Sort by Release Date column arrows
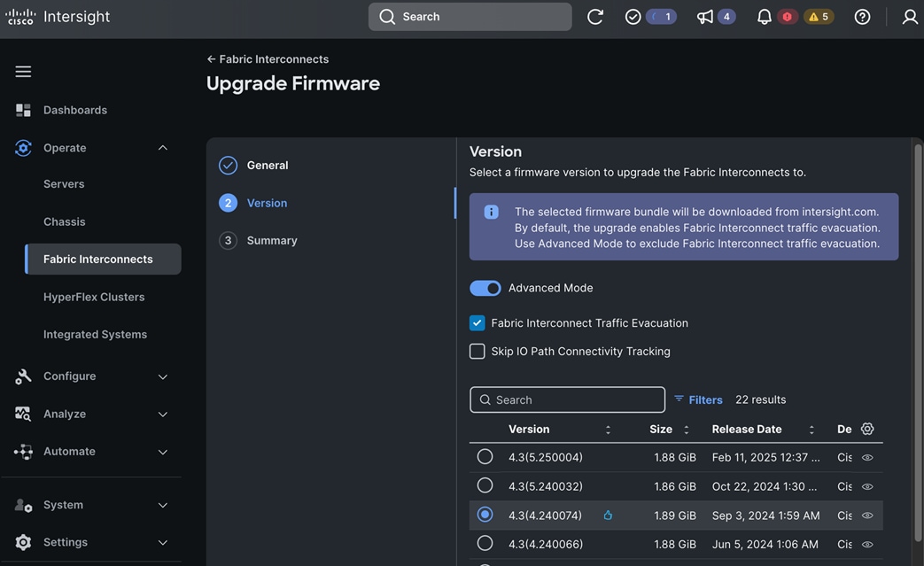 811,430
